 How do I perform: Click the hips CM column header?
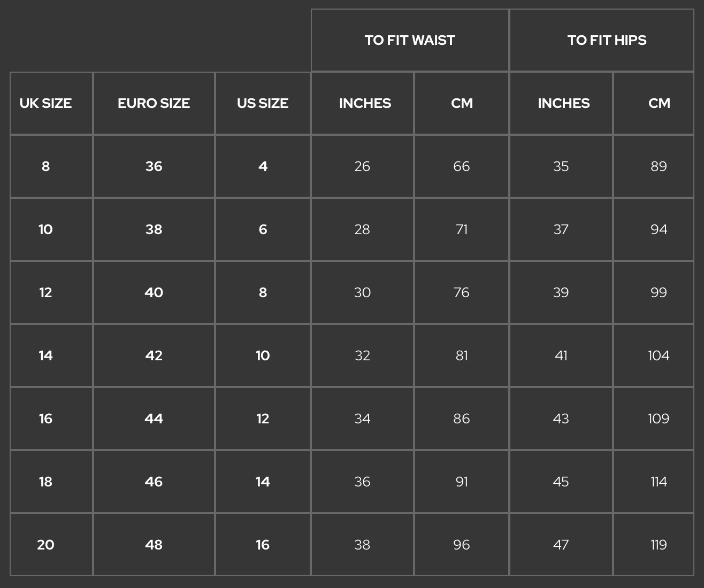point(659,103)
